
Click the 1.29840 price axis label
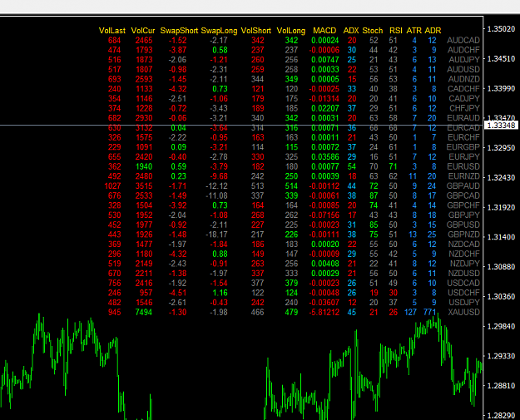pos(501,327)
